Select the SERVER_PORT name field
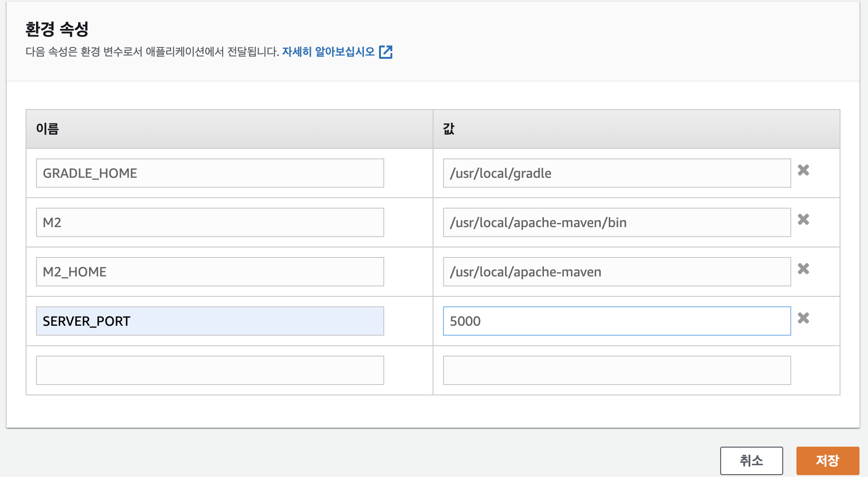 [210, 321]
